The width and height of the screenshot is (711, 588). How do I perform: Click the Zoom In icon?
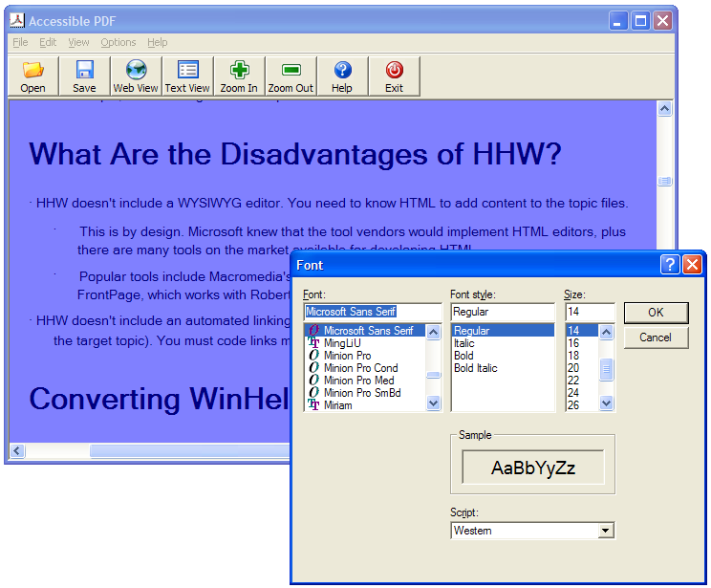point(239,71)
